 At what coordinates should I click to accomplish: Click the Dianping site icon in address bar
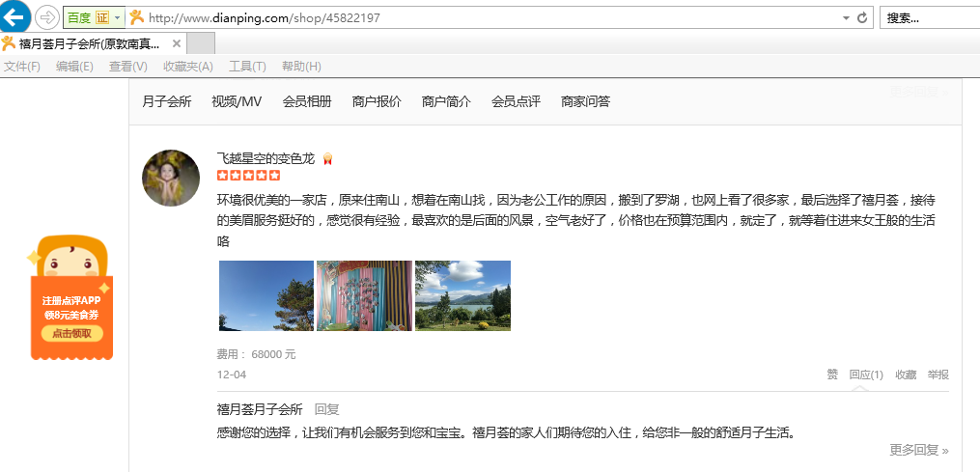coord(137,17)
